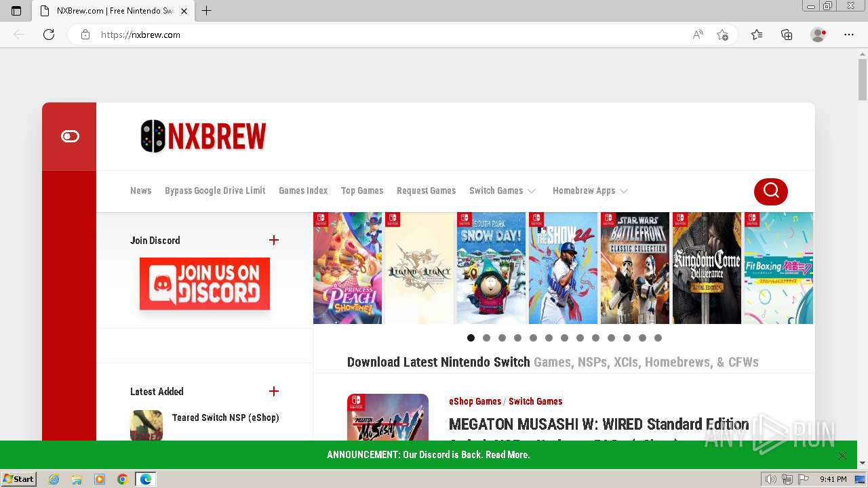Open Read aloud in address bar
Viewport: 868px width, 488px height.
pos(698,35)
